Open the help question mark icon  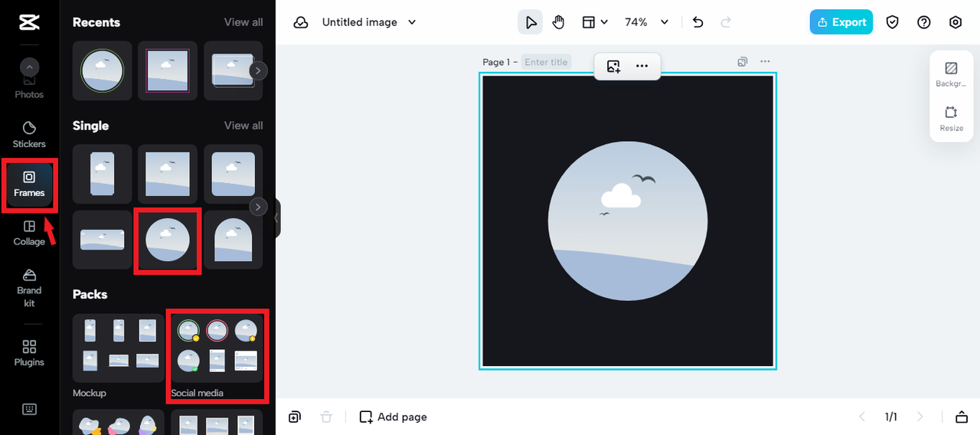tap(924, 22)
